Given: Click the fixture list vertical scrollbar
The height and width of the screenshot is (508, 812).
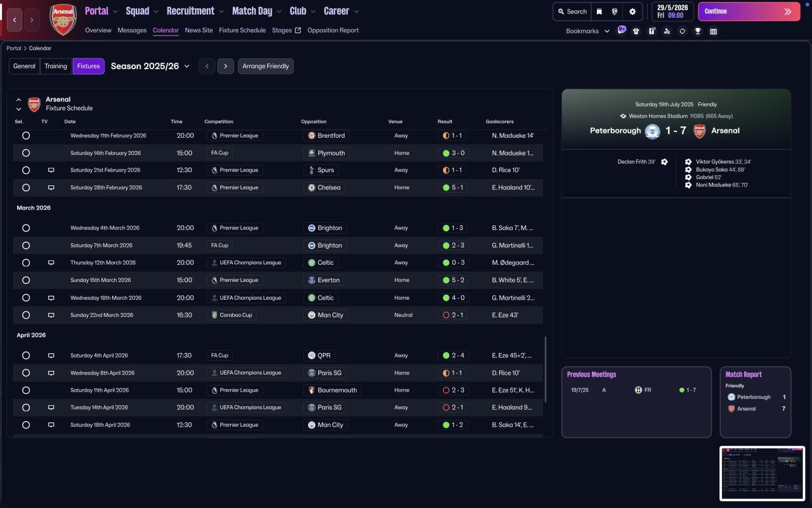Looking at the screenshot, I should 545,370.
